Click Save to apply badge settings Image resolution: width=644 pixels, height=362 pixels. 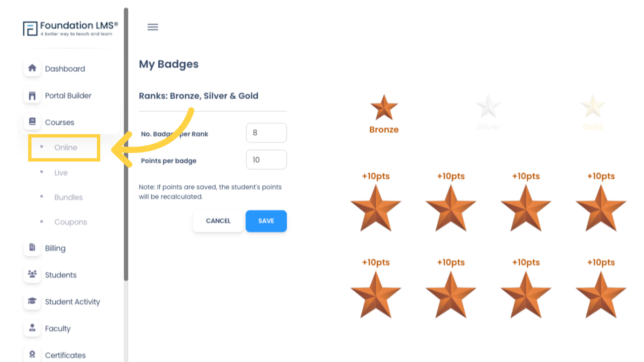[266, 221]
